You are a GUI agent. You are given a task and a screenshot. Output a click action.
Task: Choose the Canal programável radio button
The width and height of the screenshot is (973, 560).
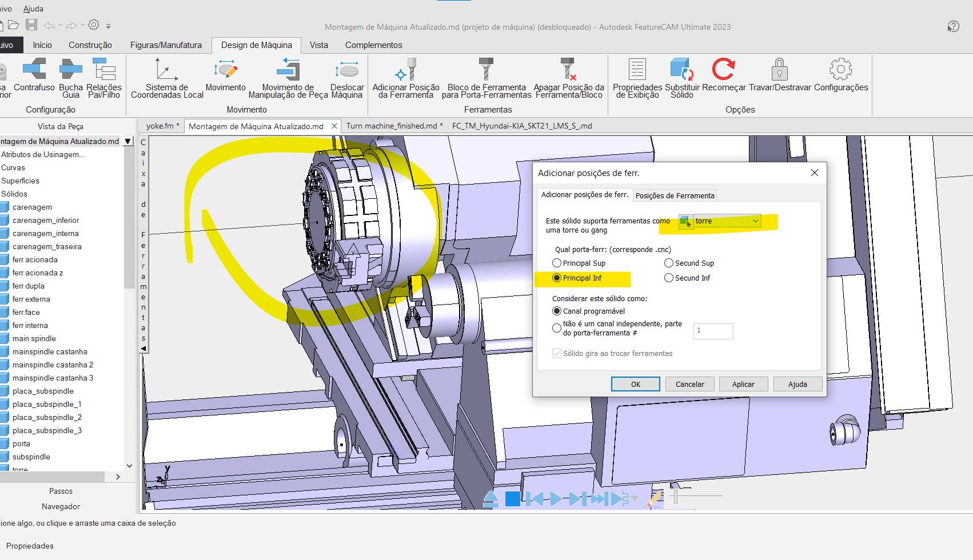(557, 311)
